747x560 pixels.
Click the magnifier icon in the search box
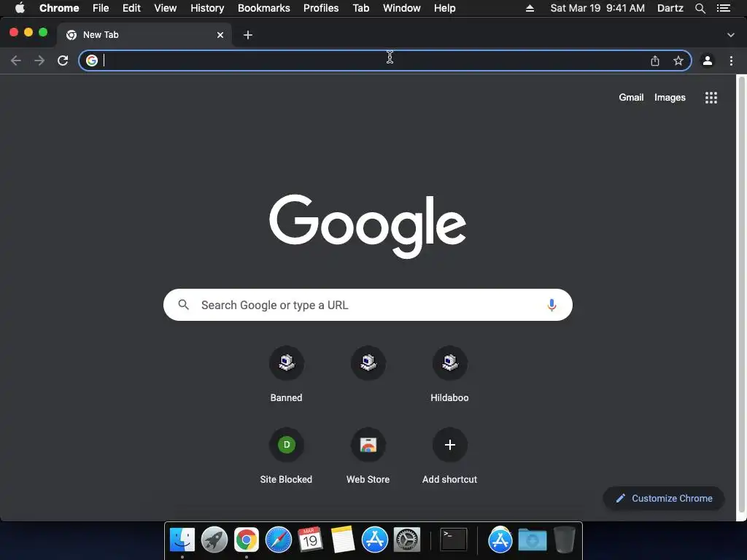click(183, 305)
